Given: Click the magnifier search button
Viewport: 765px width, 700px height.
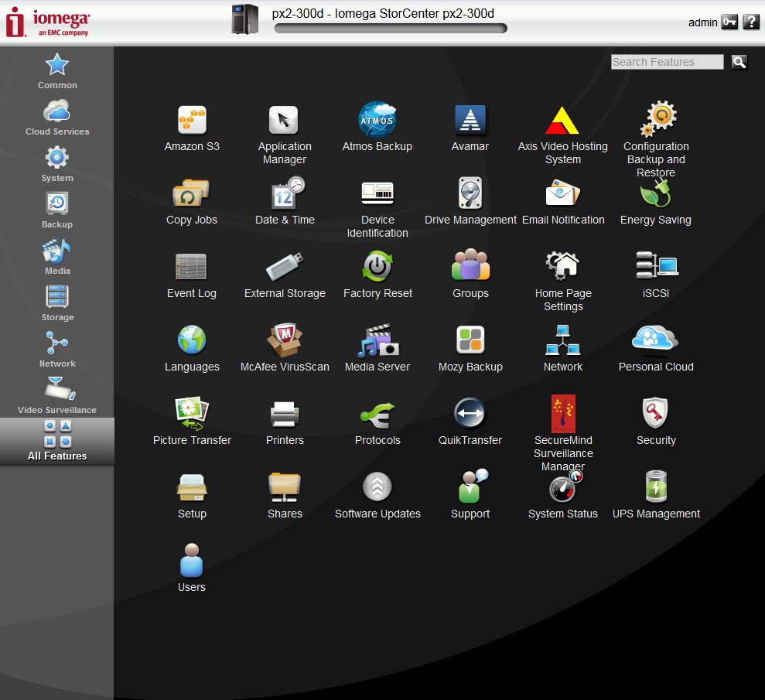Looking at the screenshot, I should [739, 62].
